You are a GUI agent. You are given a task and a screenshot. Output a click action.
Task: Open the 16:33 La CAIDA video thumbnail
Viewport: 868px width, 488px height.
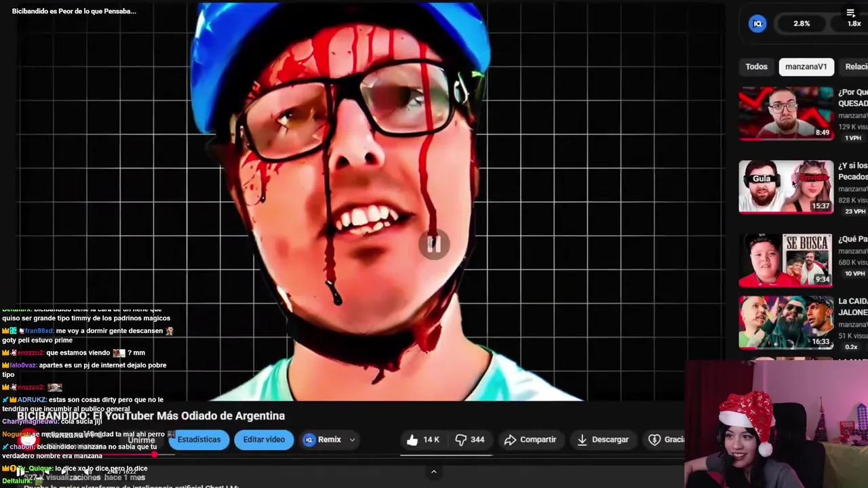786,322
